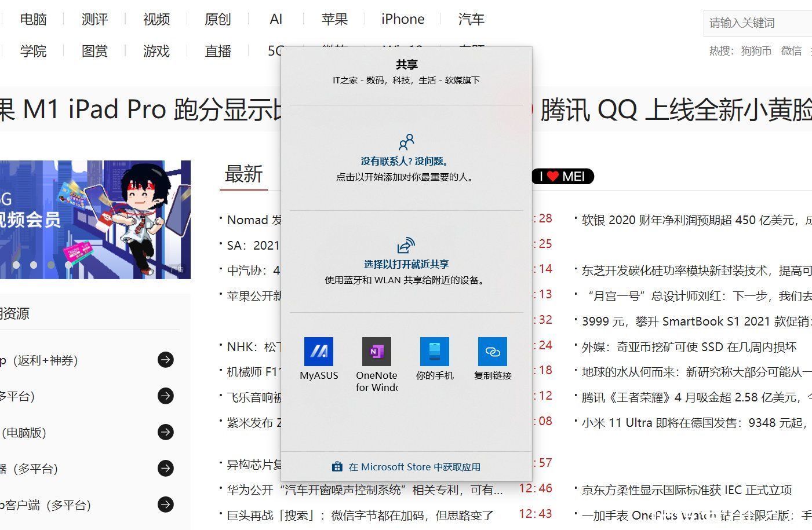Image resolution: width=812 pixels, height=530 pixels.
Task: Open headline 腾讯 QQ 上线全新小黄脸
Action: pos(676,109)
